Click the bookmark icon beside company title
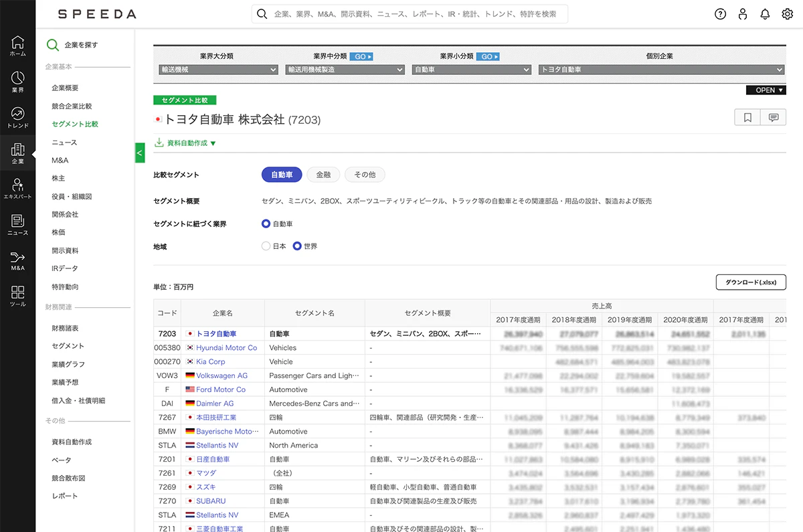This screenshot has width=803, height=532. pos(747,118)
